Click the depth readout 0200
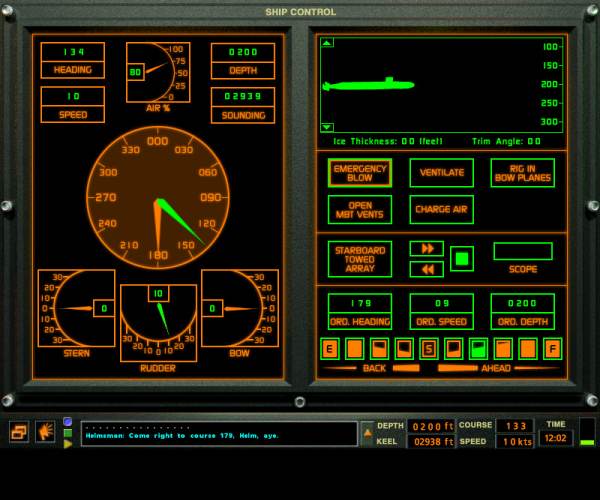Screen dimensions: 600x500 pos(243,52)
